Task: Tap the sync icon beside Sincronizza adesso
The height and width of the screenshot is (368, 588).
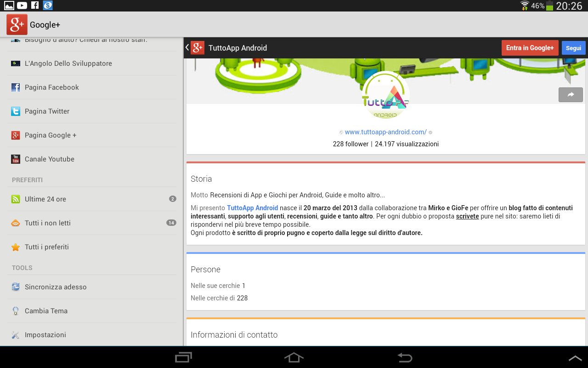Action: [16, 287]
